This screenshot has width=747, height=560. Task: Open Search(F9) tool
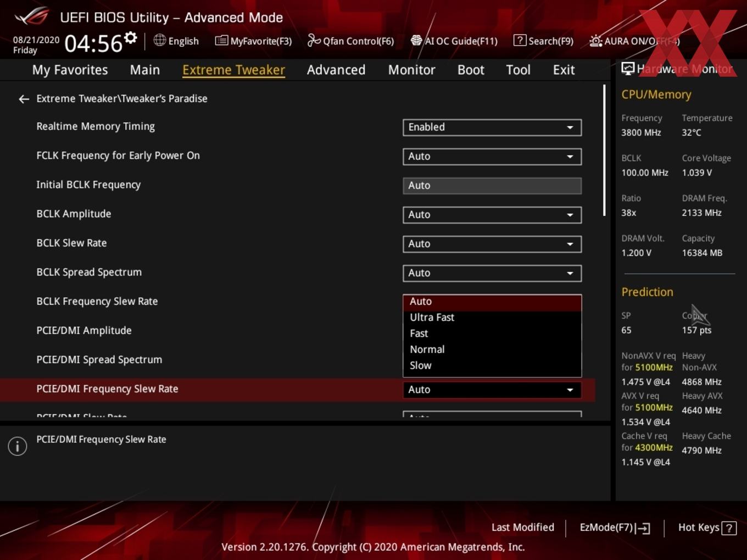tap(543, 41)
